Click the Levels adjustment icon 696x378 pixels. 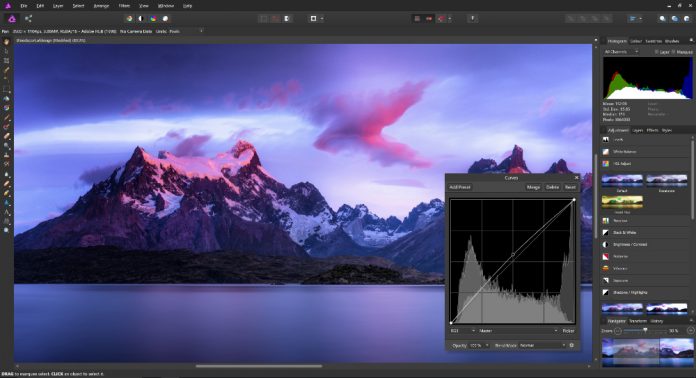point(606,139)
